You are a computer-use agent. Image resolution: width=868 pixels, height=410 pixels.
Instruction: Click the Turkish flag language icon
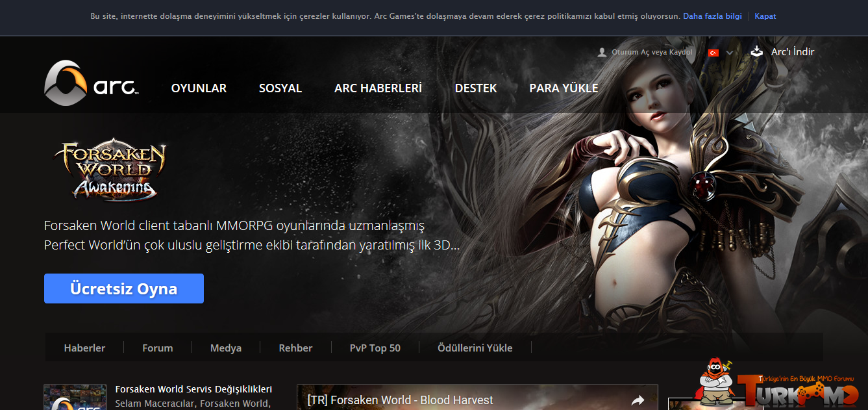point(713,53)
